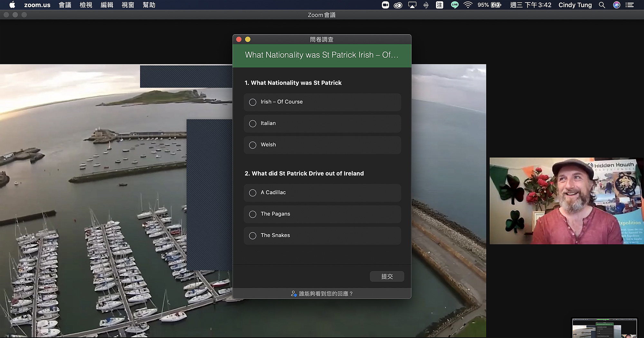Open the AirPlay display menu icon
644x338 pixels.
(x=412, y=5)
